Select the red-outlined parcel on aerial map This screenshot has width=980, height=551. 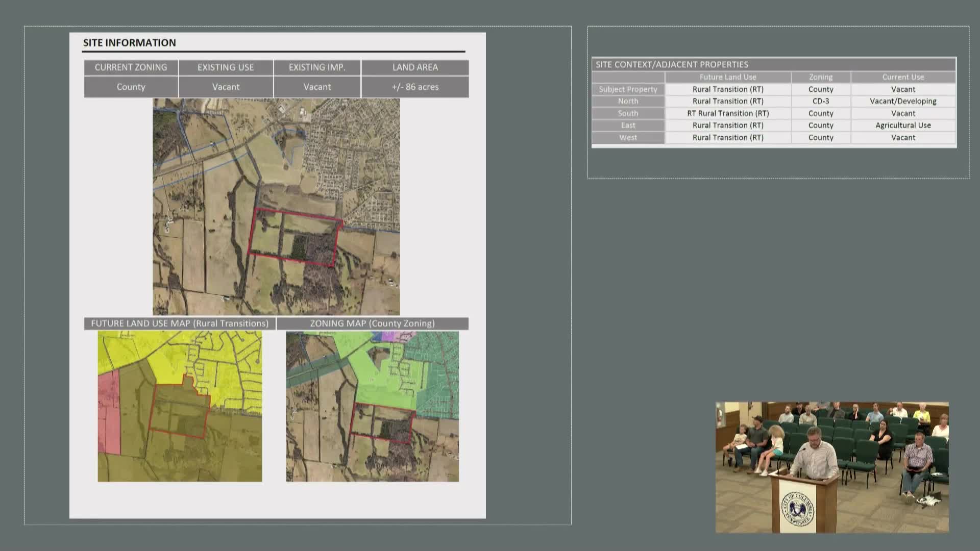tap(295, 237)
